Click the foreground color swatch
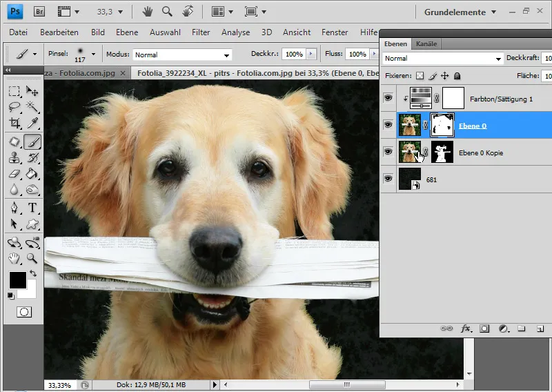The width and height of the screenshot is (552, 392). pyautogui.click(x=18, y=280)
